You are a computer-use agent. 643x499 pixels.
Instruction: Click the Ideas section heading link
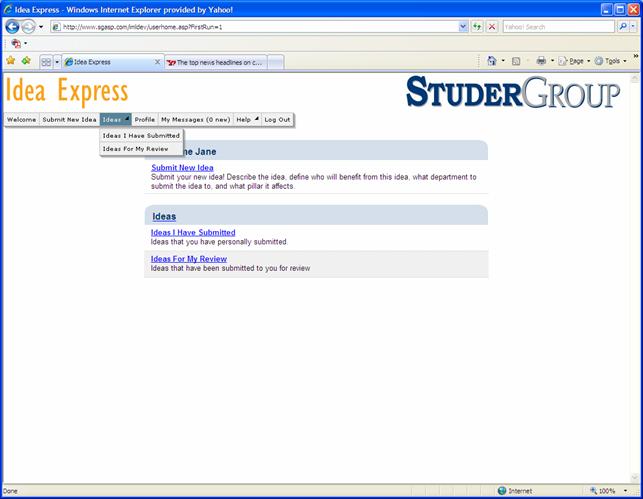[164, 216]
